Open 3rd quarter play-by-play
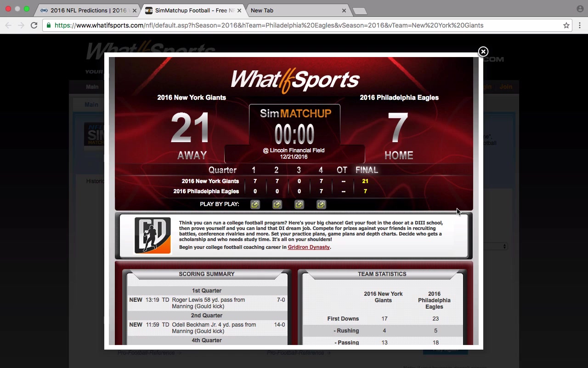The height and width of the screenshot is (368, 588). [x=299, y=204]
